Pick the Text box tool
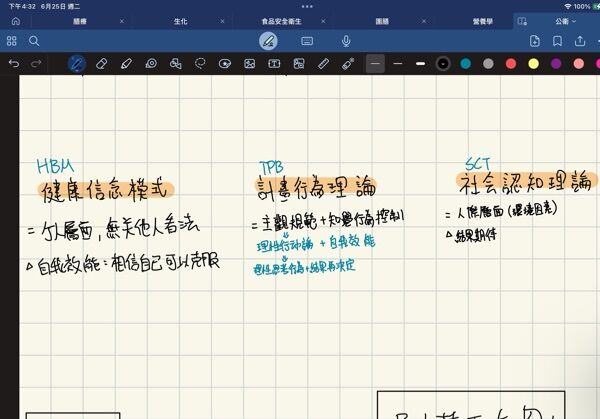Image resolution: width=600 pixels, height=419 pixels. pos(274,63)
